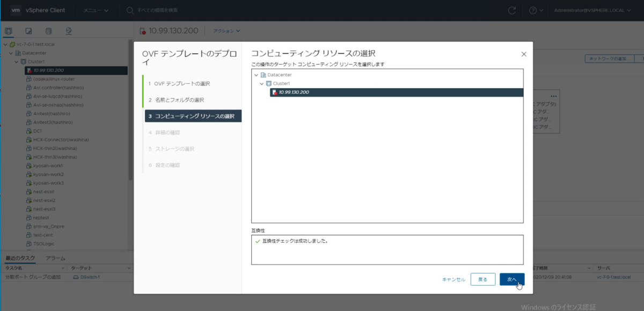Click the refresh icon in header

click(512, 10)
